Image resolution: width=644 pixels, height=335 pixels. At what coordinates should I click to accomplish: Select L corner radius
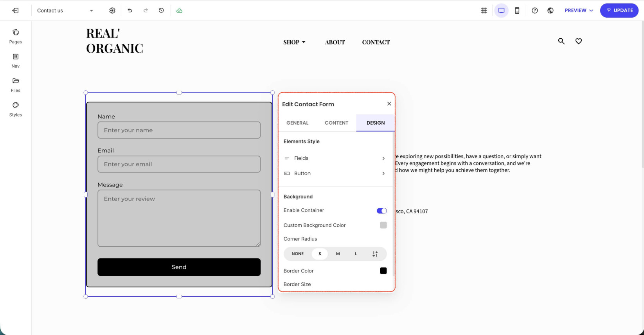(x=356, y=254)
